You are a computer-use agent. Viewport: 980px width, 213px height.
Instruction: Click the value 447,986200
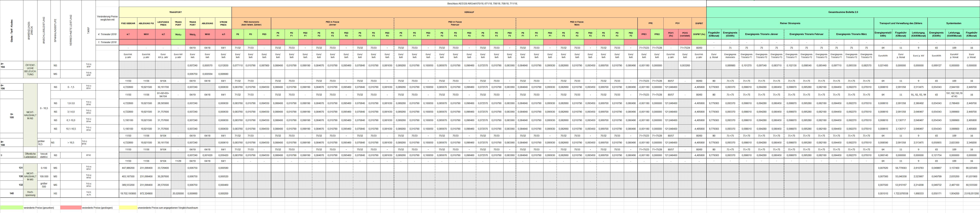pos(128,168)
